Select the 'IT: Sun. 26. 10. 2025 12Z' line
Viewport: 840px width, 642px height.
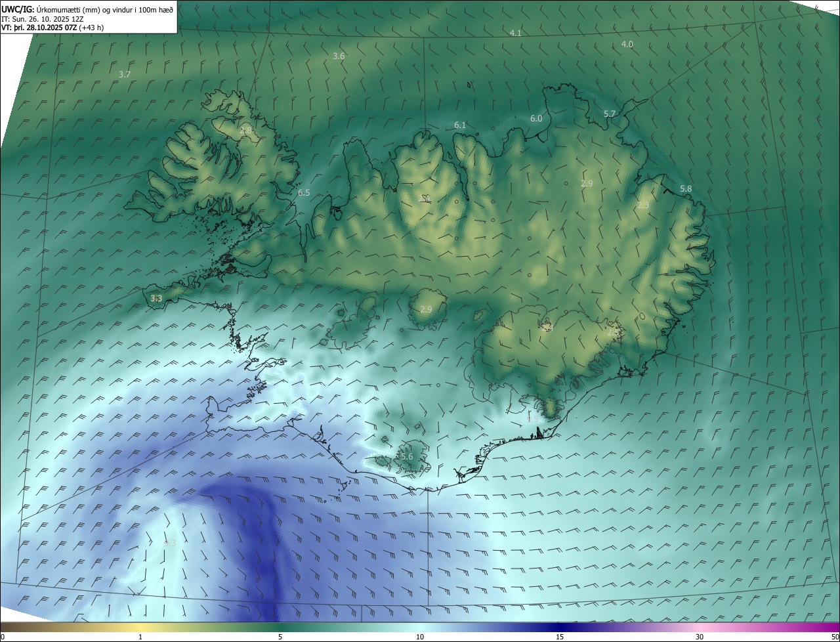click(x=42, y=18)
